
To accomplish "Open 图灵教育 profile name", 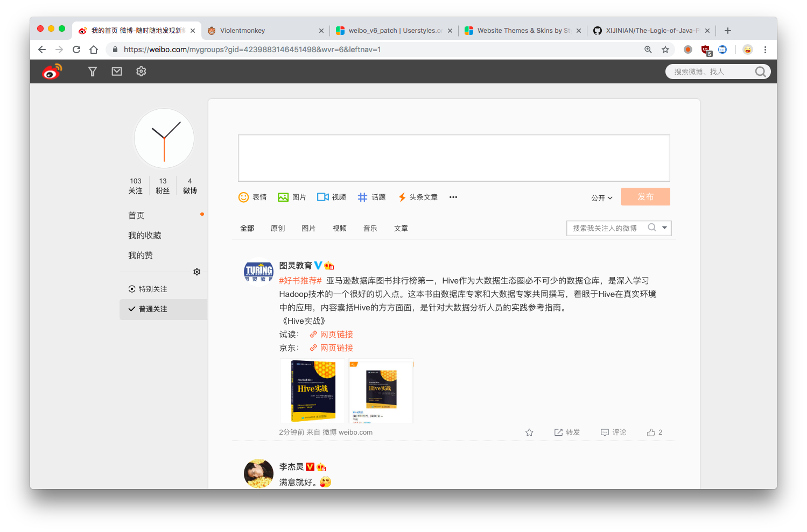I will [x=296, y=266].
